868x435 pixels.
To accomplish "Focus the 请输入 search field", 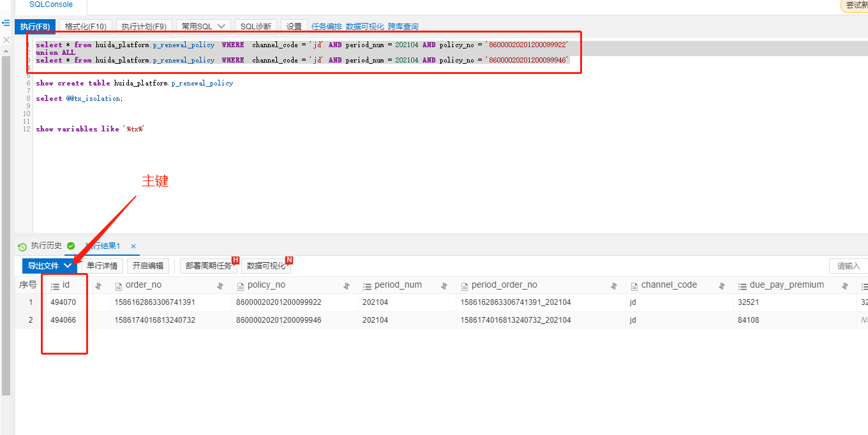I will (848, 266).
